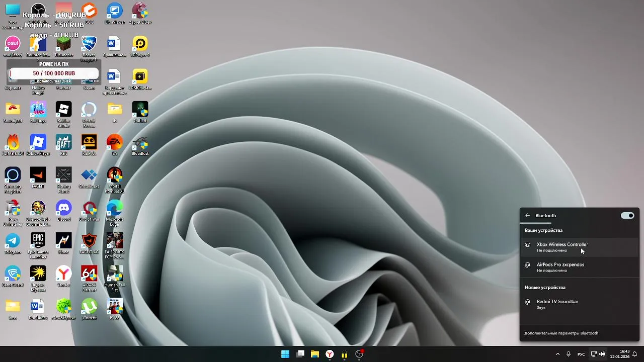
Task: Open Revo Uninstaller shortcut
Action: [13, 212]
